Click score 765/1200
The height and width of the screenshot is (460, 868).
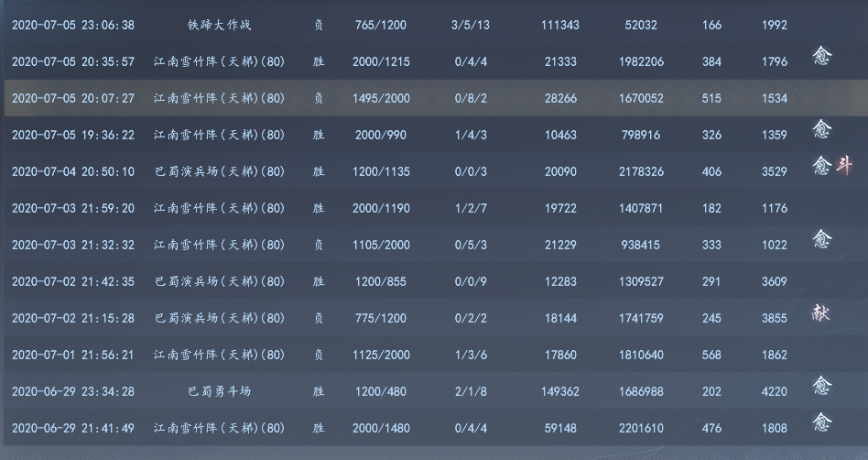point(381,25)
